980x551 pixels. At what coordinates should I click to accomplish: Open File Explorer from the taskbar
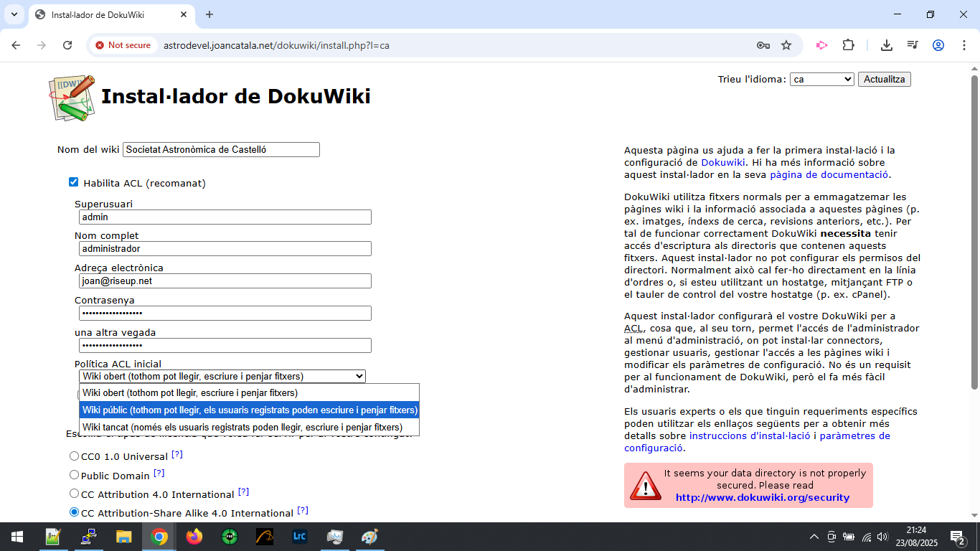pyautogui.click(x=124, y=537)
